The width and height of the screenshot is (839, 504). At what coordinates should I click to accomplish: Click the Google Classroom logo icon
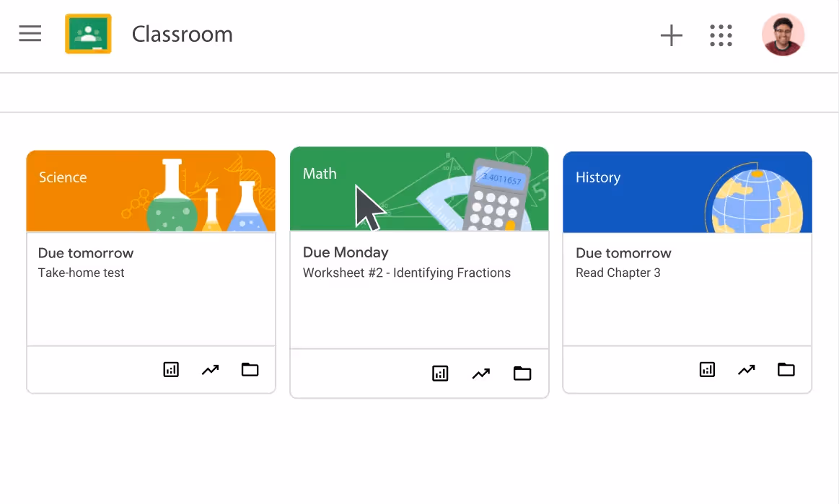pos(88,34)
